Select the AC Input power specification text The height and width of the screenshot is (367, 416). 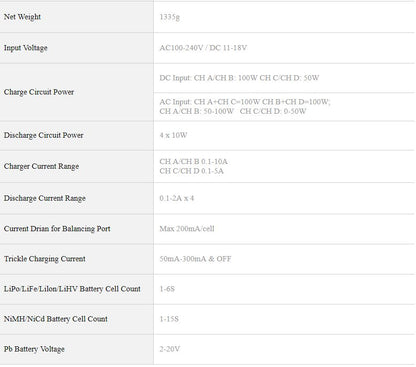pyautogui.click(x=245, y=106)
